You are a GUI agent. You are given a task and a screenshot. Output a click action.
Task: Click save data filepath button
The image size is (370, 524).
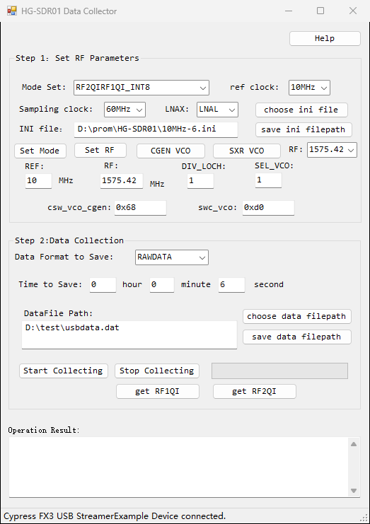297,337
